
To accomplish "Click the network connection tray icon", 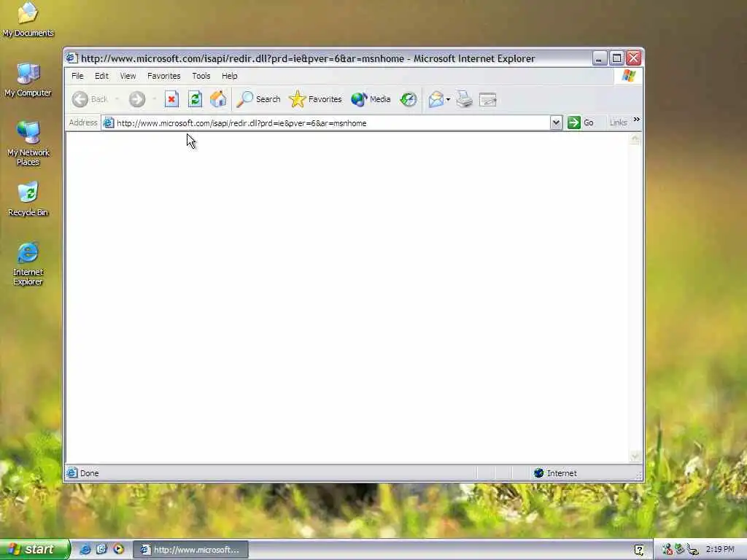I will (693, 550).
